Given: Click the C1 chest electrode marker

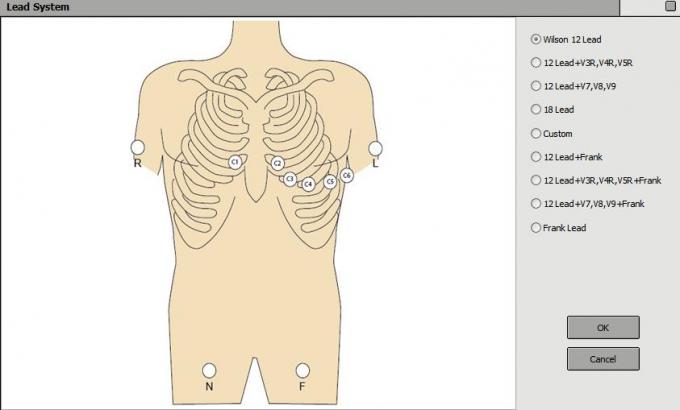Looking at the screenshot, I should point(235,162).
